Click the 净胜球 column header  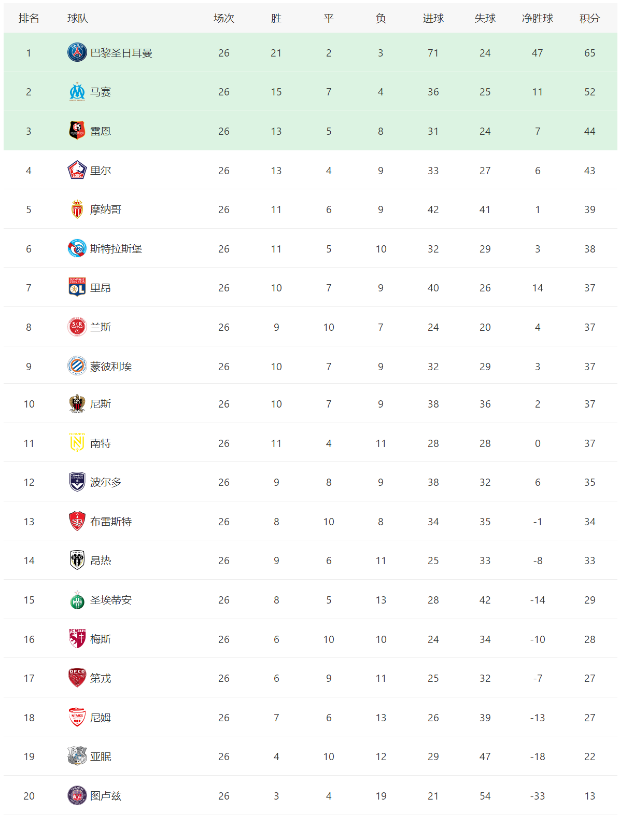coord(537,18)
